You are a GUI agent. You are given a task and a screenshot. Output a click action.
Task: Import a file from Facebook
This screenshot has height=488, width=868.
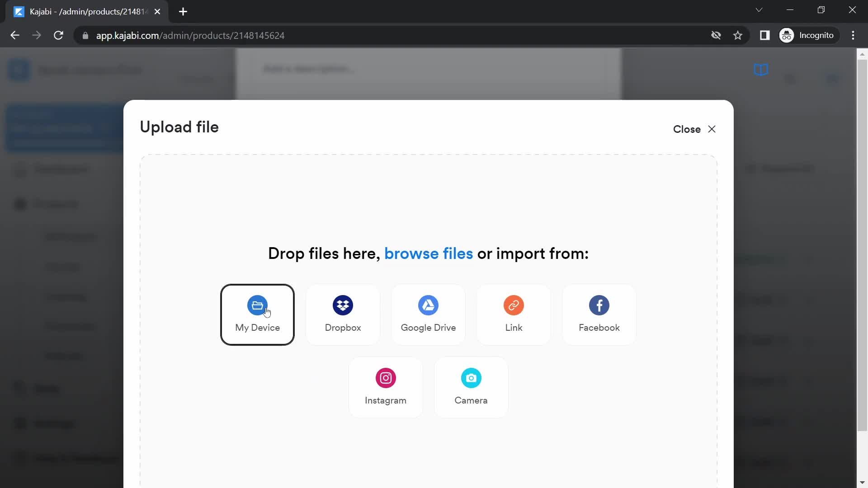click(599, 314)
